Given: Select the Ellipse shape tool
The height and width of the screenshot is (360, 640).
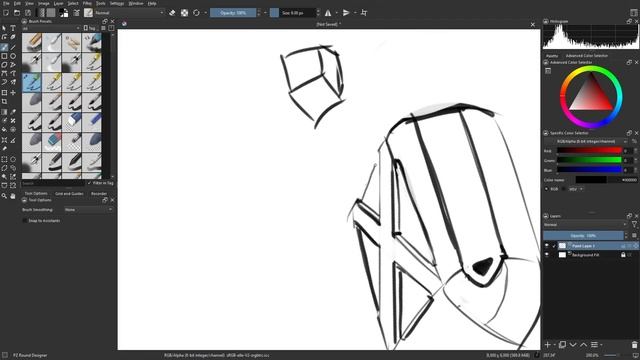Looking at the screenshot, I should [x=13, y=56].
